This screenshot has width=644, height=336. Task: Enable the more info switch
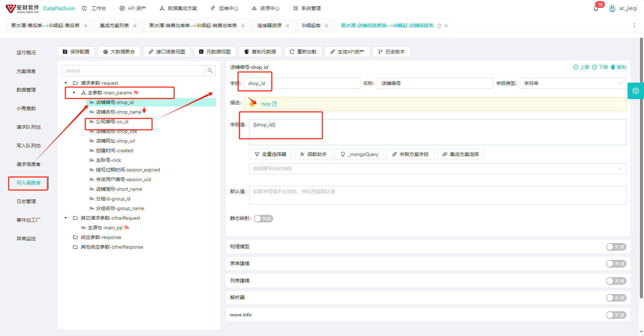pyautogui.click(x=616, y=315)
